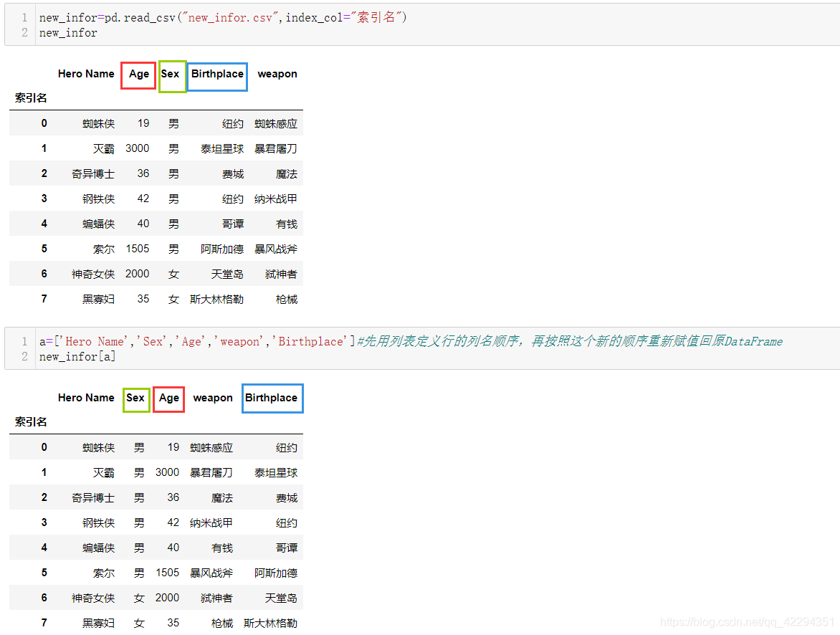The height and width of the screenshot is (635, 840).
Task: Click 哥谭 in the first table
Action: (233, 224)
